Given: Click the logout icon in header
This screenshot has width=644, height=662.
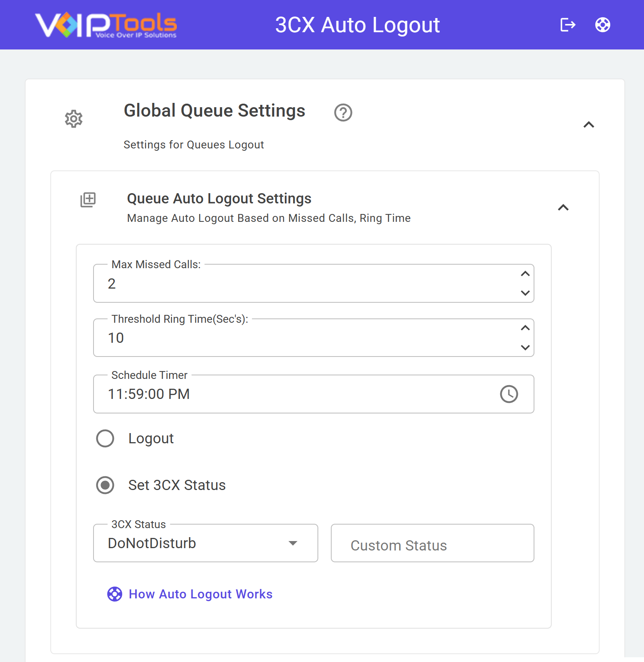Looking at the screenshot, I should tap(568, 25).
